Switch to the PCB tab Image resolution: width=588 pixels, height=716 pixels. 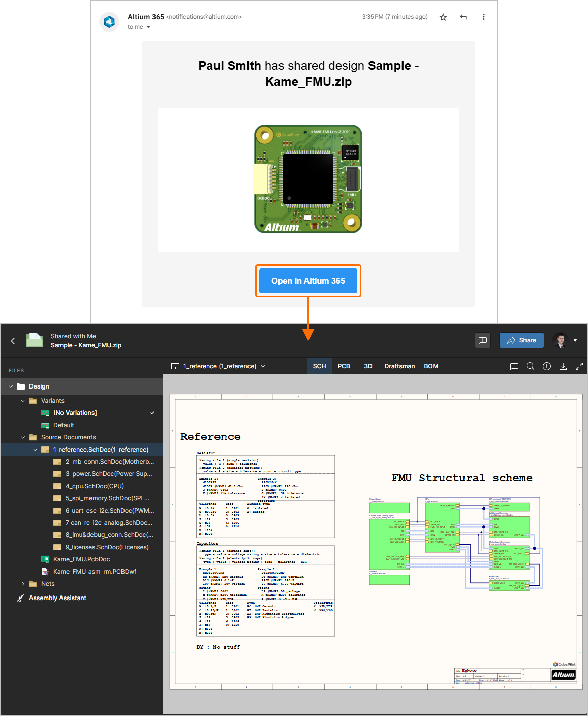[344, 366]
